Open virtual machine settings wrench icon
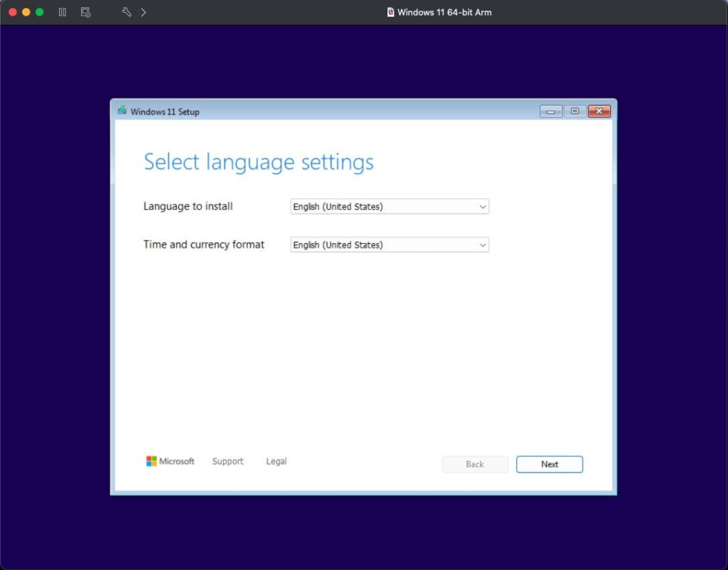 127,12
